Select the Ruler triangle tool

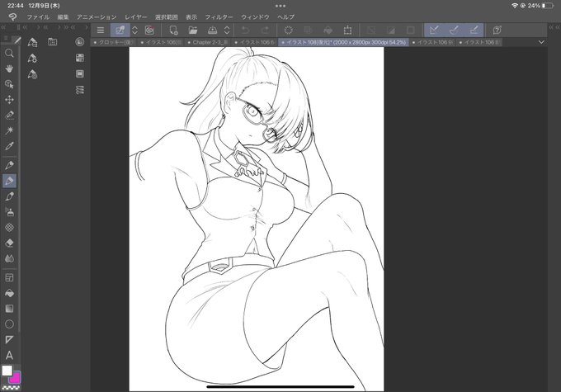9,339
